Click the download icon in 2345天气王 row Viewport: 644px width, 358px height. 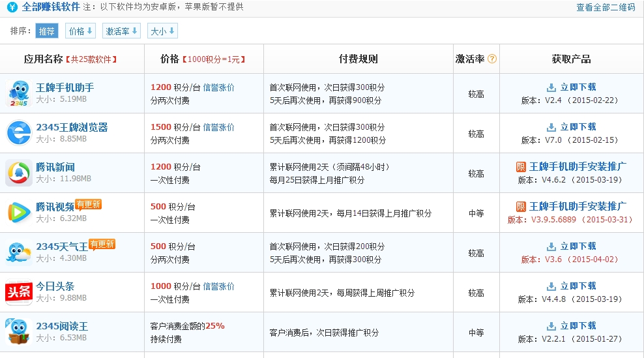(x=551, y=246)
